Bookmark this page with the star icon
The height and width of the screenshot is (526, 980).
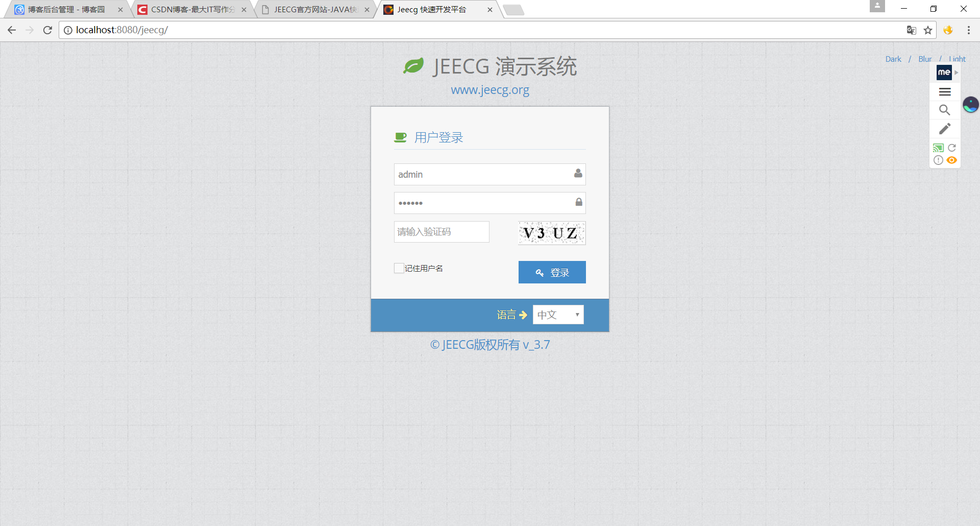[928, 30]
